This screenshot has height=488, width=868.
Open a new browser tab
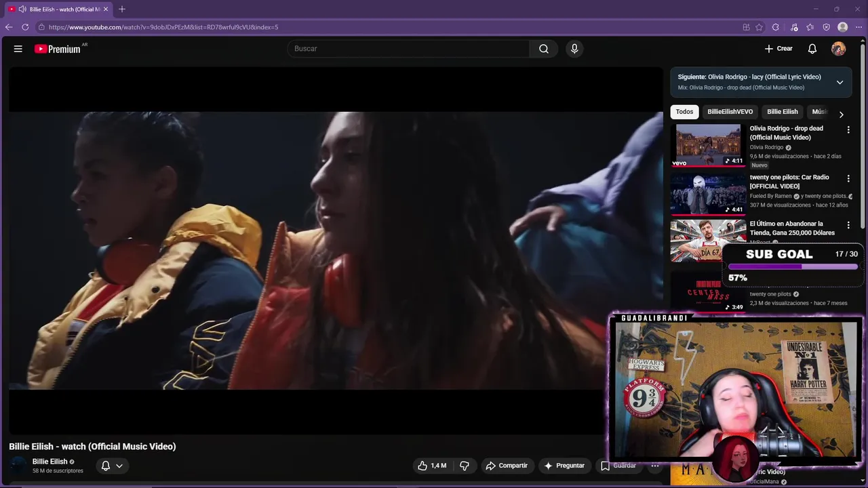tap(122, 9)
